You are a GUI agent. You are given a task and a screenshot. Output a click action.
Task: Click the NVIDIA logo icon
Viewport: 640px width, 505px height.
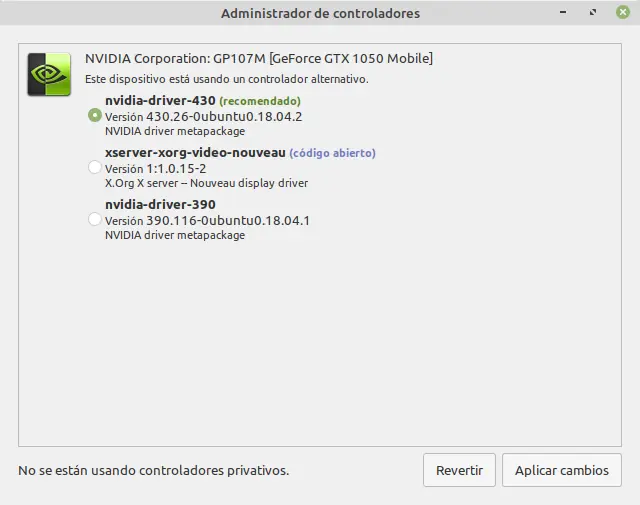[48, 74]
